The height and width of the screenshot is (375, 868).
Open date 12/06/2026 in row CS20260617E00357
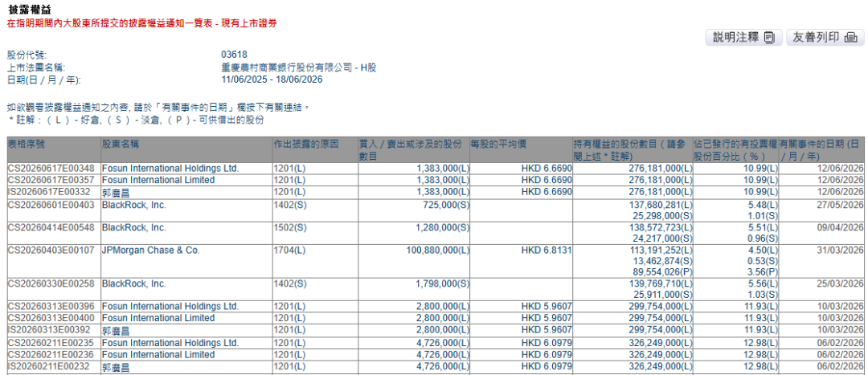(x=840, y=180)
